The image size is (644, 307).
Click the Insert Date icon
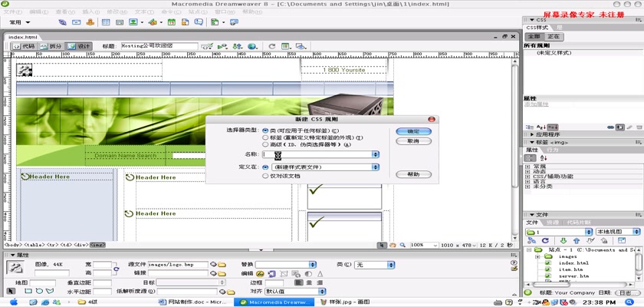(171, 22)
